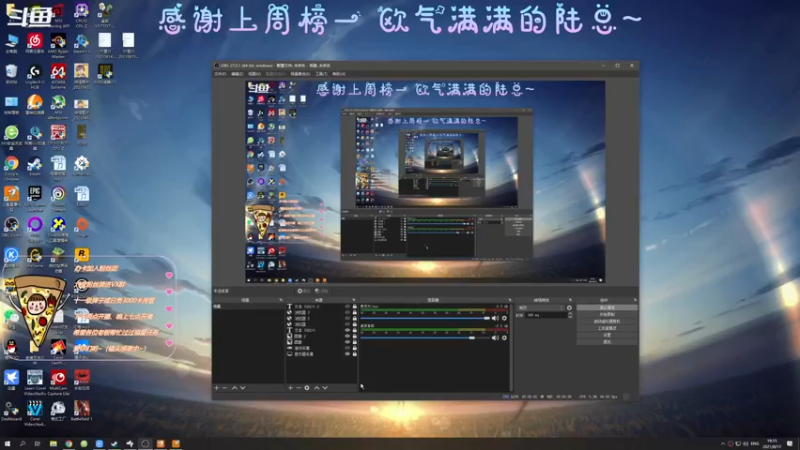Open OBS Studio desktop shortcut
The width and height of the screenshot is (800, 450).
tap(11, 228)
